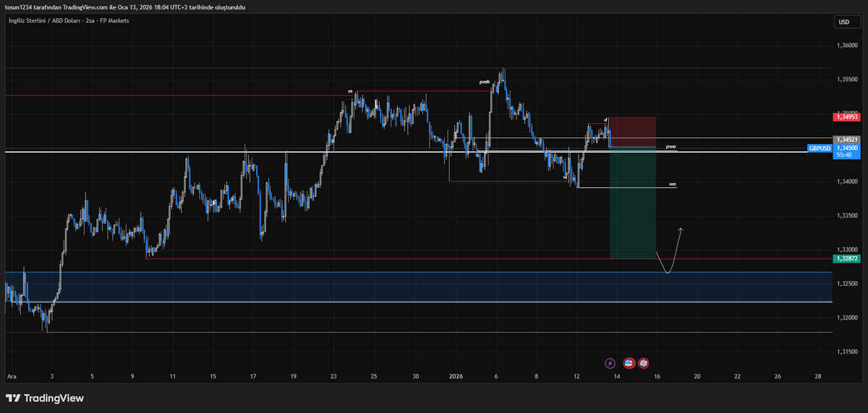
Task: Click the 'pmh' chart label
Action: 485,82
